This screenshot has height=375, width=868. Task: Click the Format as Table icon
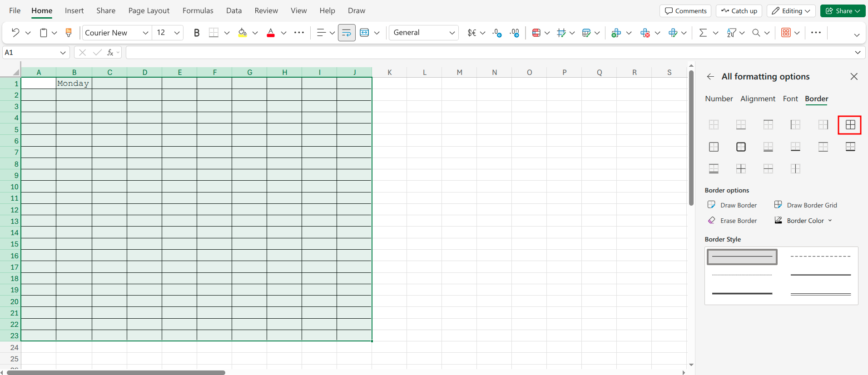pos(586,33)
